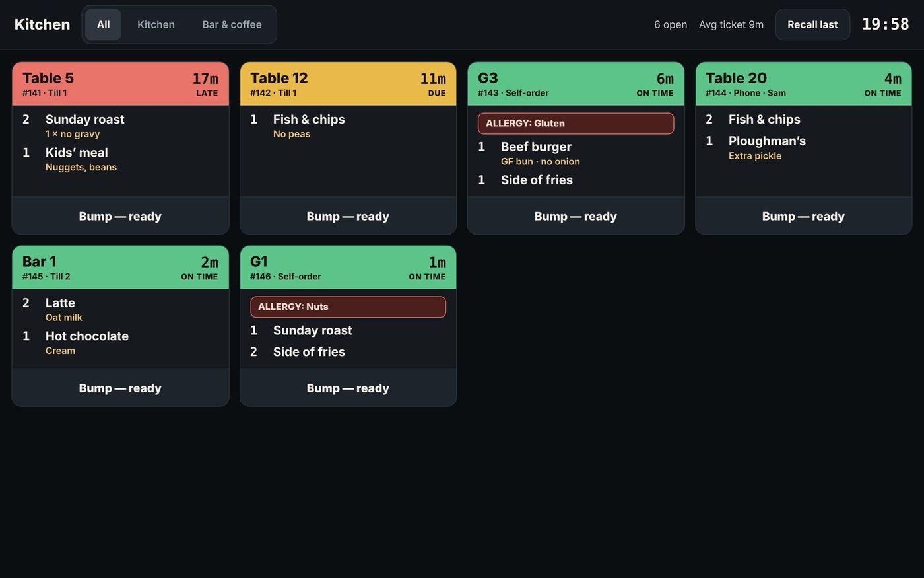Click Side of fries on G1
Screen dimensions: 924x578
309,352
